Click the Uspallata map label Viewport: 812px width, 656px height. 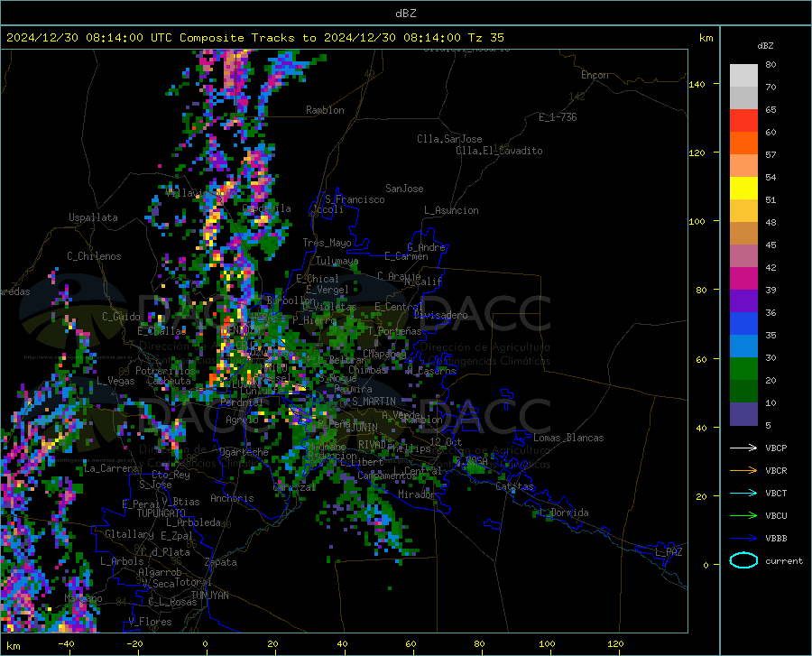93,217
